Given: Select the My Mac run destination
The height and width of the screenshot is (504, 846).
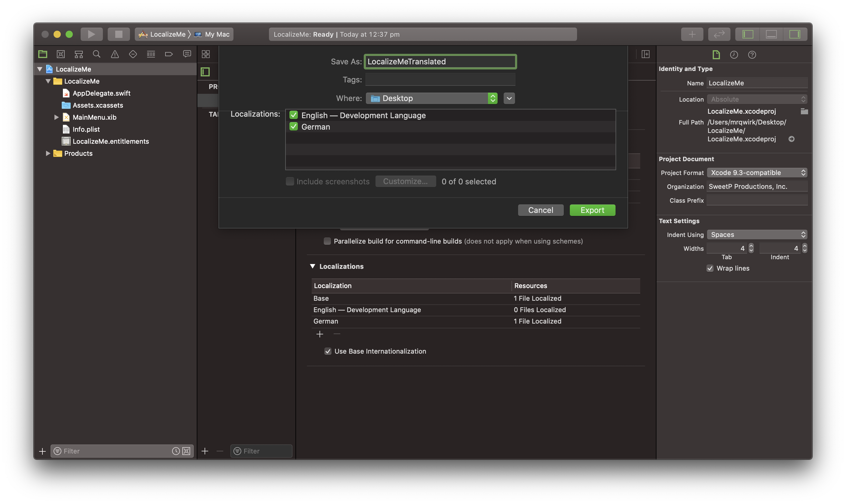Looking at the screenshot, I should coord(212,34).
